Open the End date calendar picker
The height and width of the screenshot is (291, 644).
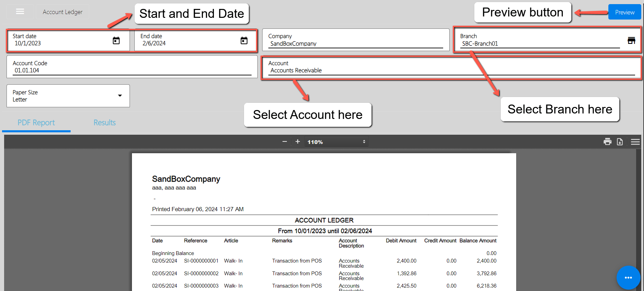click(244, 40)
